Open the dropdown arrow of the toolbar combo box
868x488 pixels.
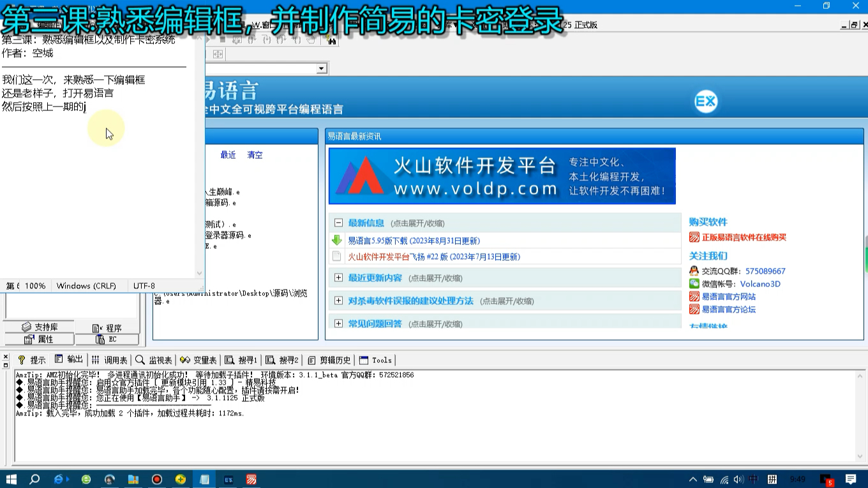[x=322, y=68]
